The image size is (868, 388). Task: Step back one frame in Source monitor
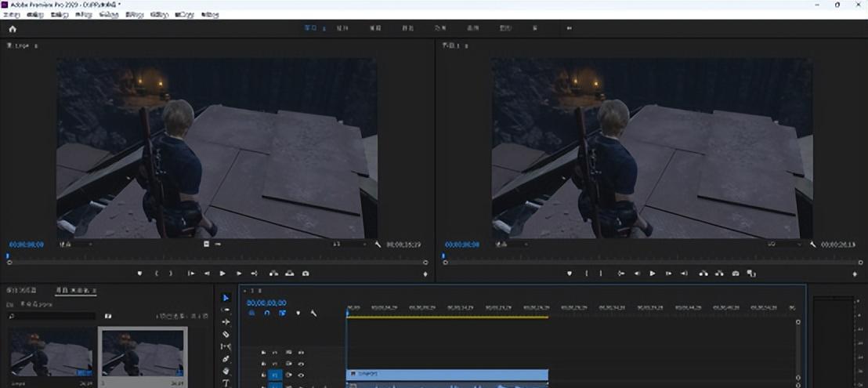click(207, 274)
